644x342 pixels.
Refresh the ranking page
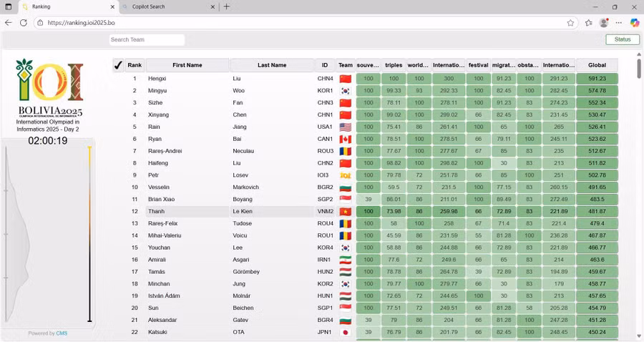click(x=23, y=23)
